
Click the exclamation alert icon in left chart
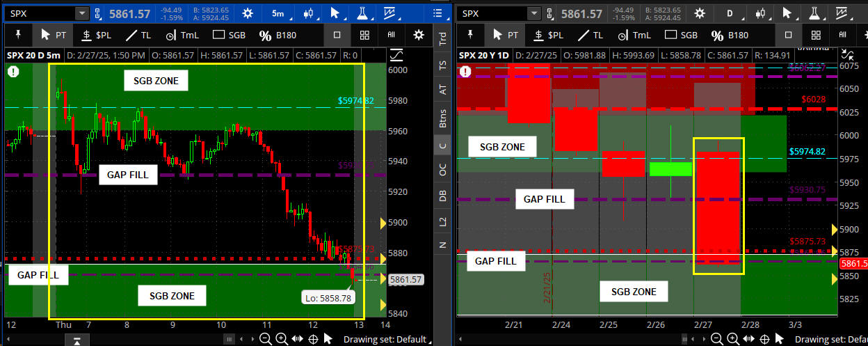(x=13, y=71)
